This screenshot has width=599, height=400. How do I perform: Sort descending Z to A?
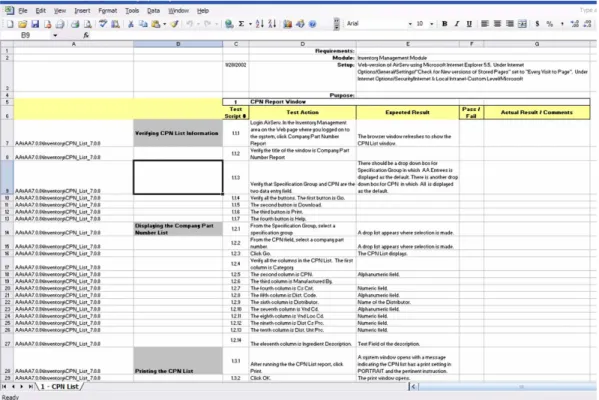272,24
